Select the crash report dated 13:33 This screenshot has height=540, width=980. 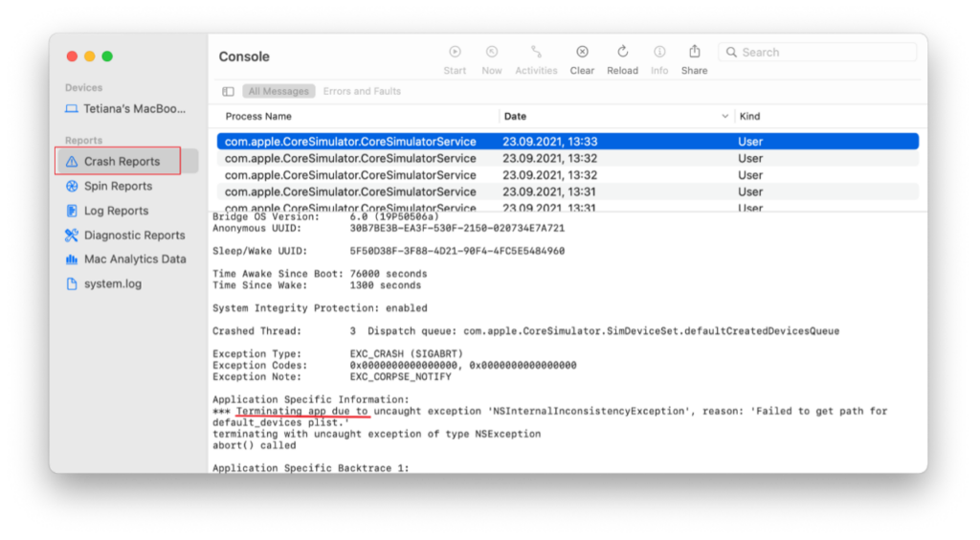pyautogui.click(x=568, y=142)
